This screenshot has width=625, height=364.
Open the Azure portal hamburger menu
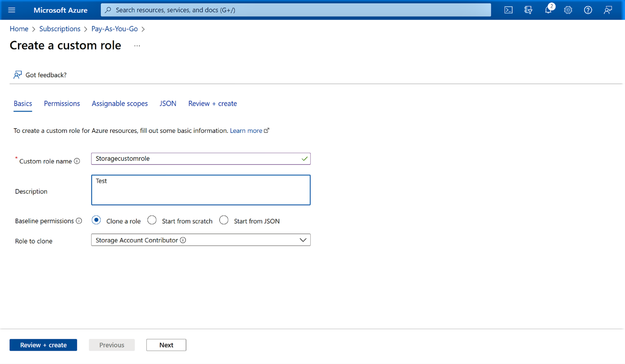12,10
